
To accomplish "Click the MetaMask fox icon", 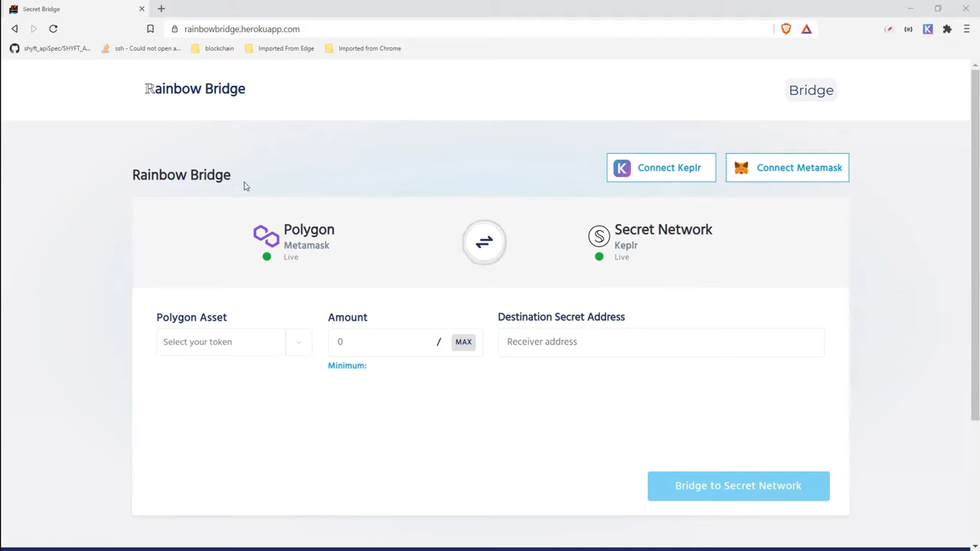I will point(741,168).
